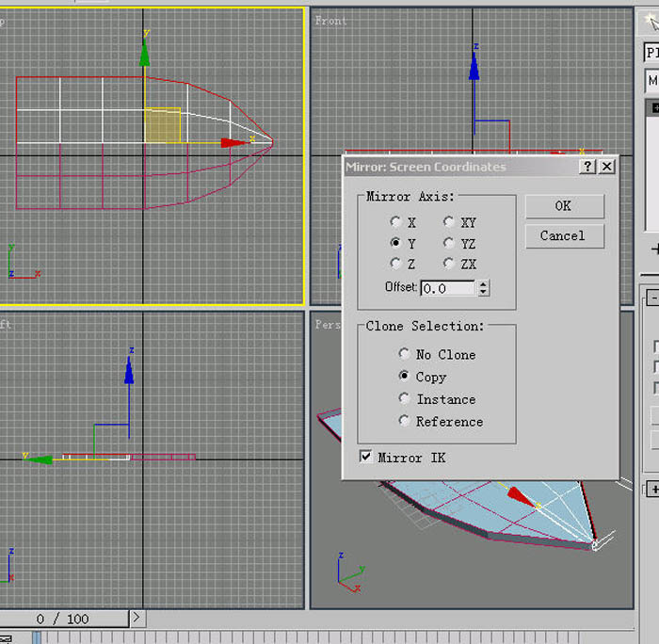Open Mirror dialog help question mark
This screenshot has height=644, width=659.
click(x=587, y=167)
